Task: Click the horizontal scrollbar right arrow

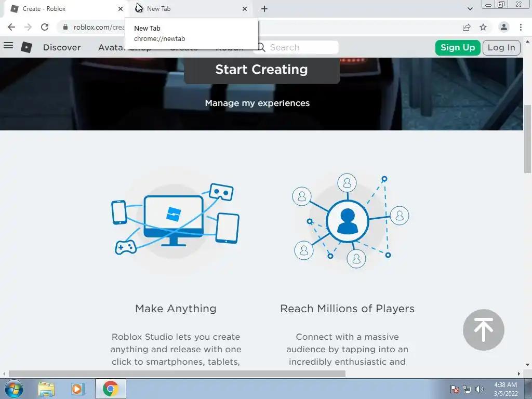Action: tap(519, 374)
